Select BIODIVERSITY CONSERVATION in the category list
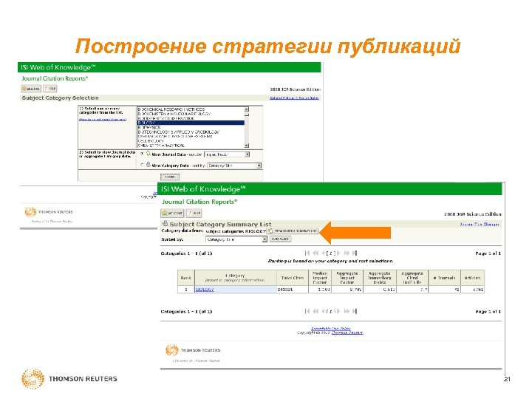The image size is (532, 399). [x=191, y=118]
